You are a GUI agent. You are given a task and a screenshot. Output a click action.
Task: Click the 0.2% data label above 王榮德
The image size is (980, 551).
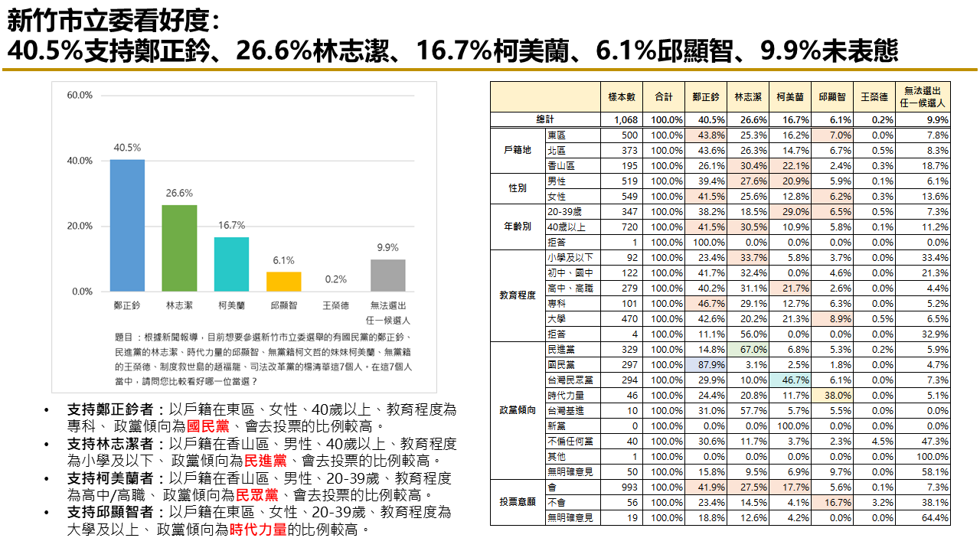pyautogui.click(x=336, y=279)
